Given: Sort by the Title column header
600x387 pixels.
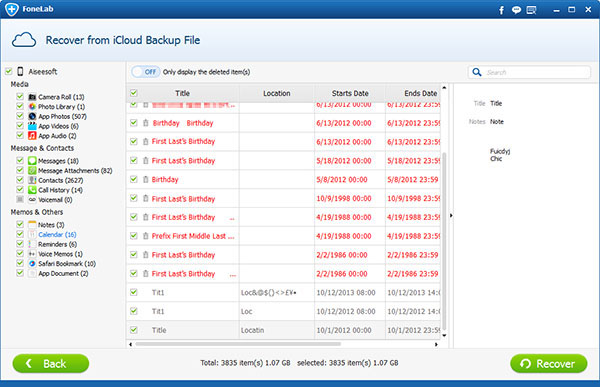Looking at the screenshot, I should [x=183, y=93].
